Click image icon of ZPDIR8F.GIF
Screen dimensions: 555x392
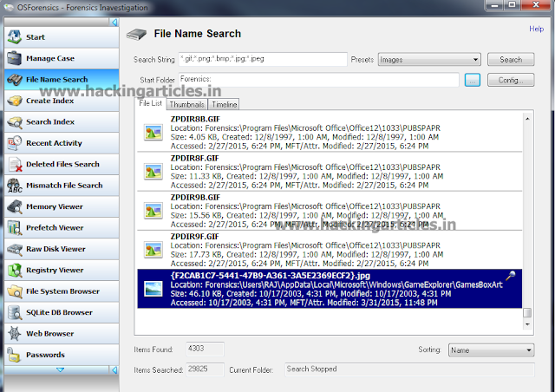pos(153,172)
